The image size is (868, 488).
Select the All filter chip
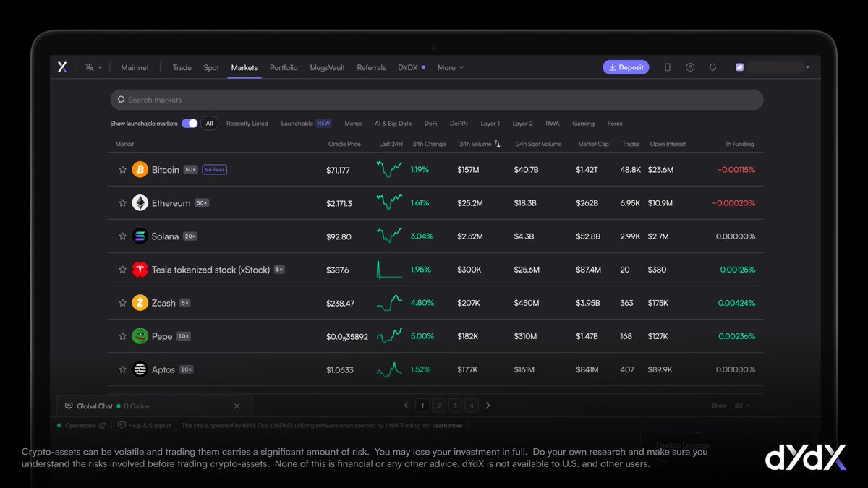pyautogui.click(x=209, y=124)
